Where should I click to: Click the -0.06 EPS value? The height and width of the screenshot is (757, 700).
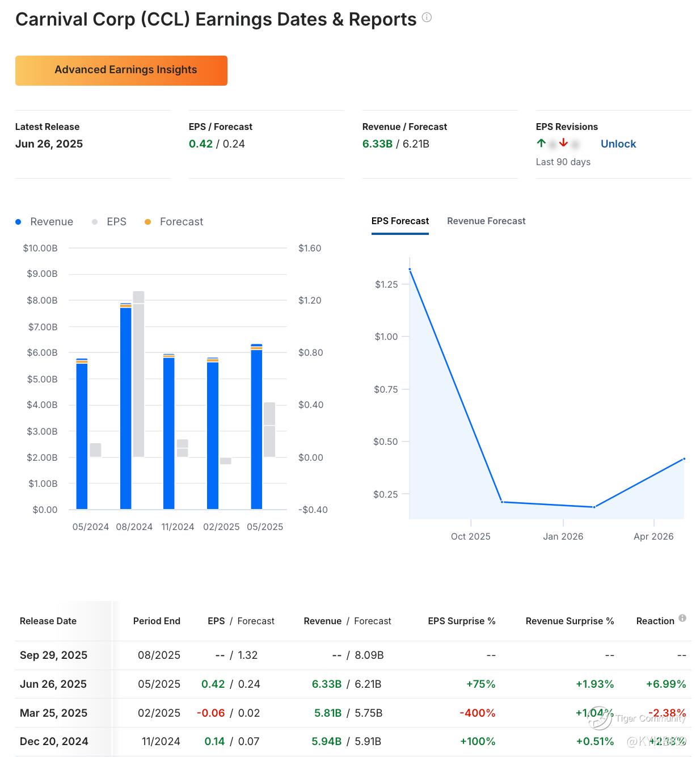pos(210,713)
